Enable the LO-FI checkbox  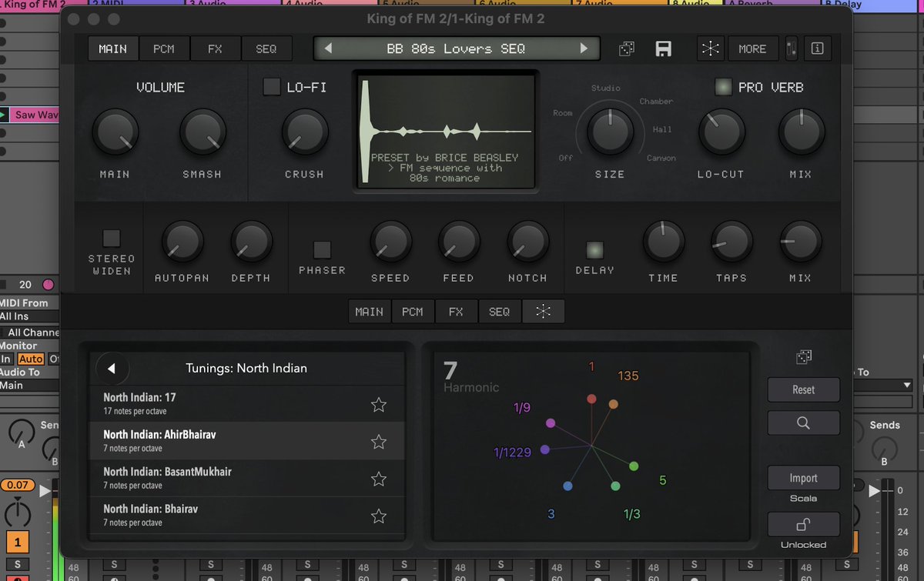[x=272, y=87]
